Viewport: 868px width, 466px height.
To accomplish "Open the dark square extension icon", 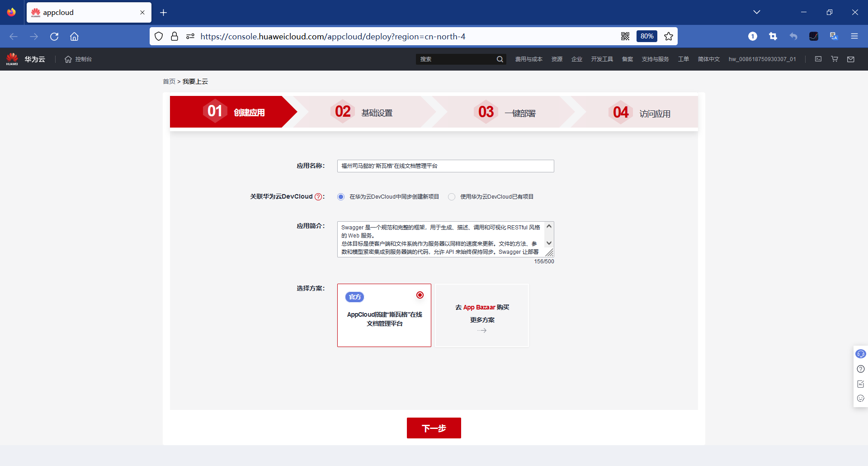I will 814,37.
